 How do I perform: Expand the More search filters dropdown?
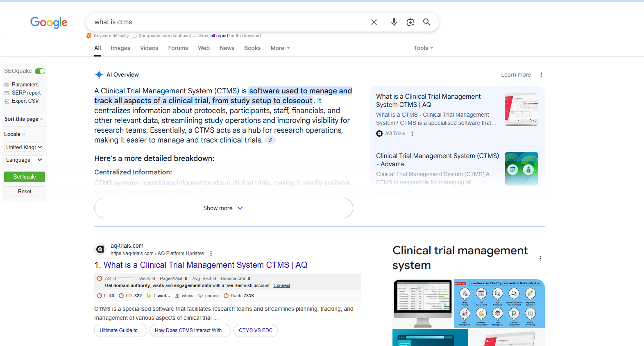click(280, 48)
